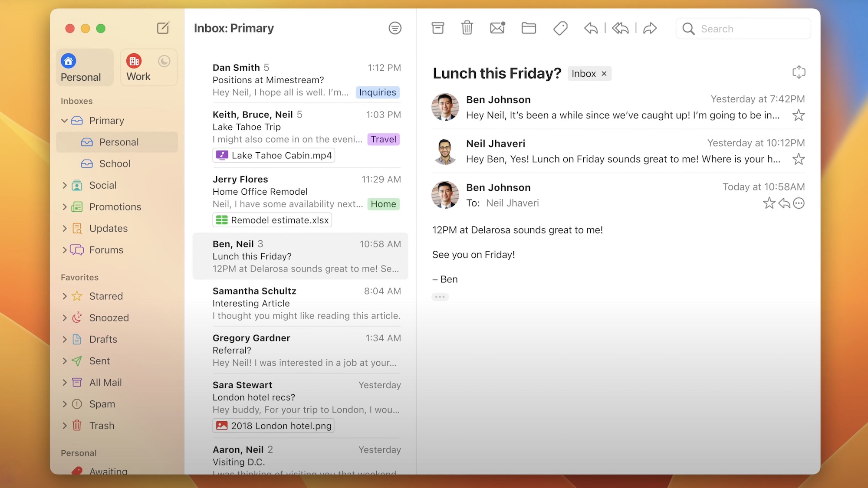Image resolution: width=868 pixels, height=488 pixels.
Task: Forward the message via toolbar
Action: 650,29
